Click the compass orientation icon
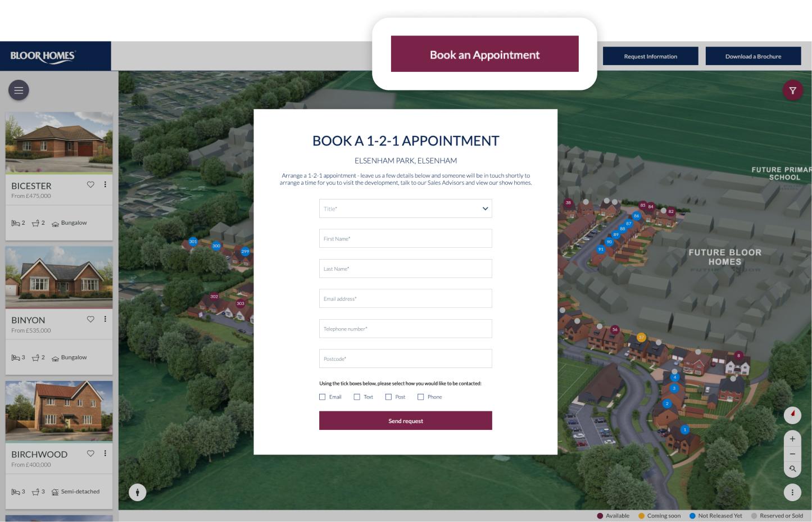 pyautogui.click(x=792, y=415)
